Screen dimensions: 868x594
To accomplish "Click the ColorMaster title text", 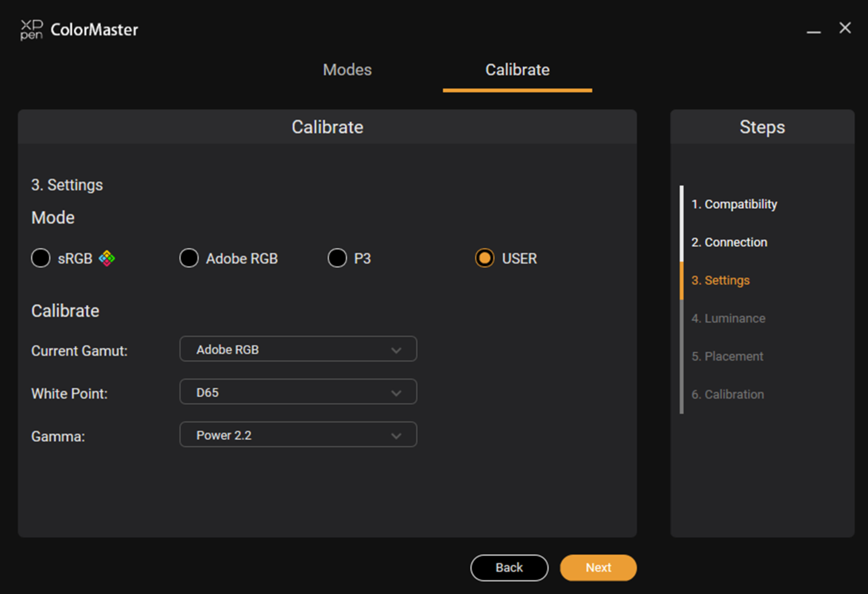I will 94,30.
